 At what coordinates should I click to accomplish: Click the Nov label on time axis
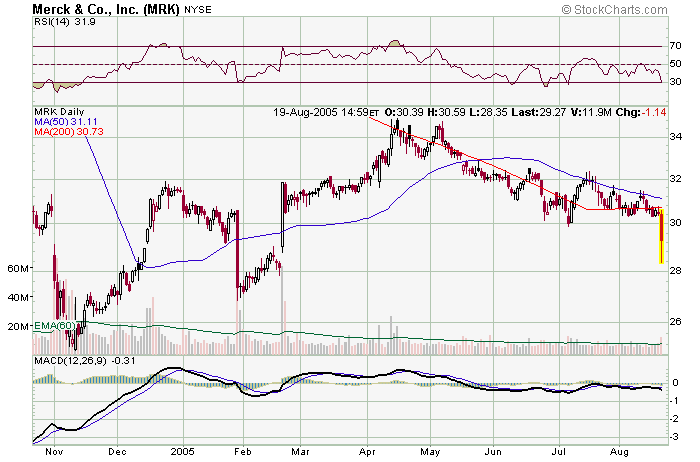click(x=54, y=452)
